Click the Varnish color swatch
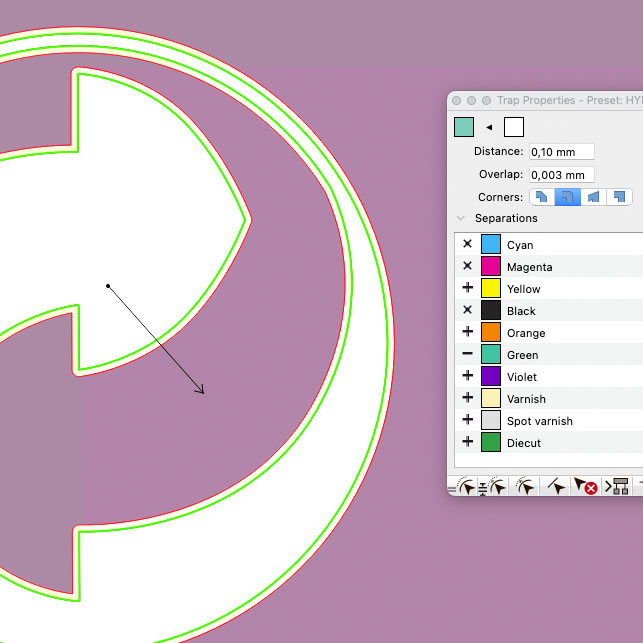 click(491, 398)
